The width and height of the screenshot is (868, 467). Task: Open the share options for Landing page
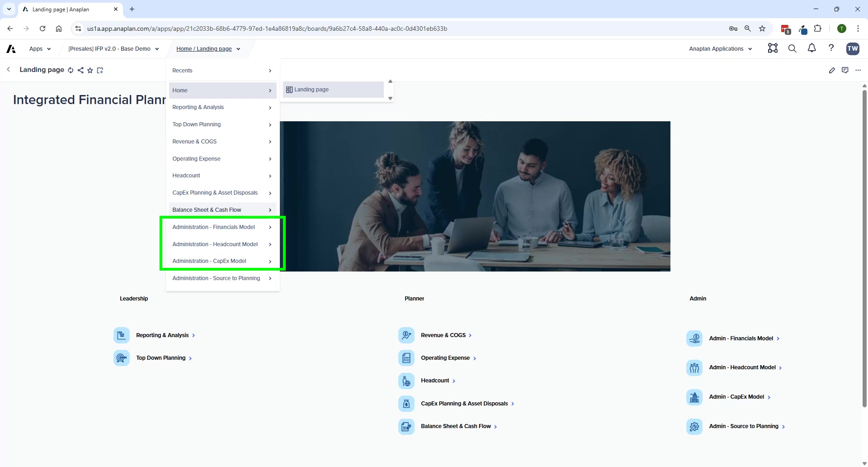coord(80,70)
